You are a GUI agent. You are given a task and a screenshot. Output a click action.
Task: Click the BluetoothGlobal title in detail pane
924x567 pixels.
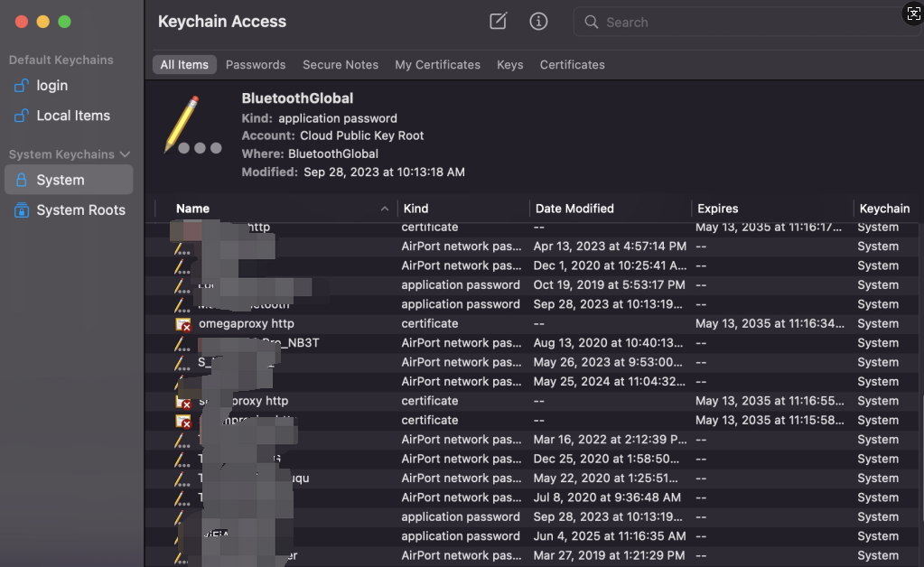(x=297, y=98)
